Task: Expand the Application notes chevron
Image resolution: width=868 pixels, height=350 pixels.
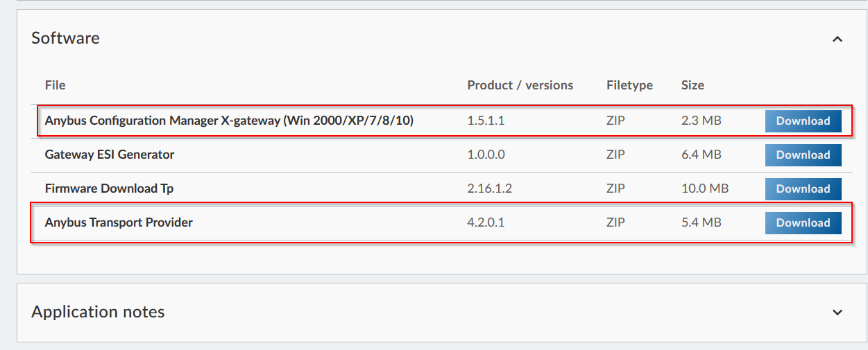Action: coord(837,313)
